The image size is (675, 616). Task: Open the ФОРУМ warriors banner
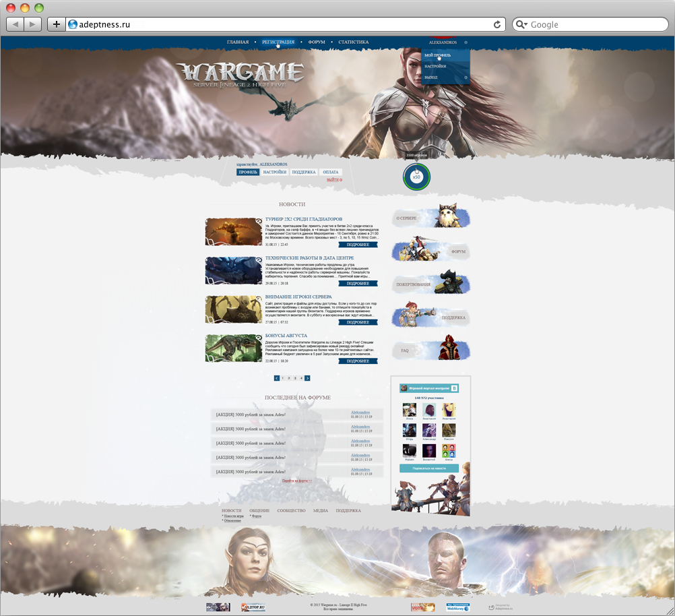pyautogui.click(x=430, y=249)
